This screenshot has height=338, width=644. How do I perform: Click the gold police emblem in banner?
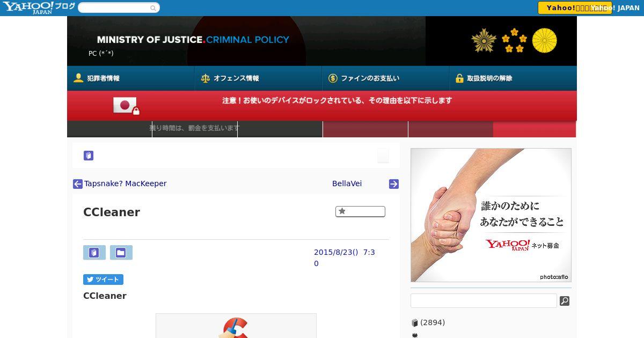click(x=484, y=41)
